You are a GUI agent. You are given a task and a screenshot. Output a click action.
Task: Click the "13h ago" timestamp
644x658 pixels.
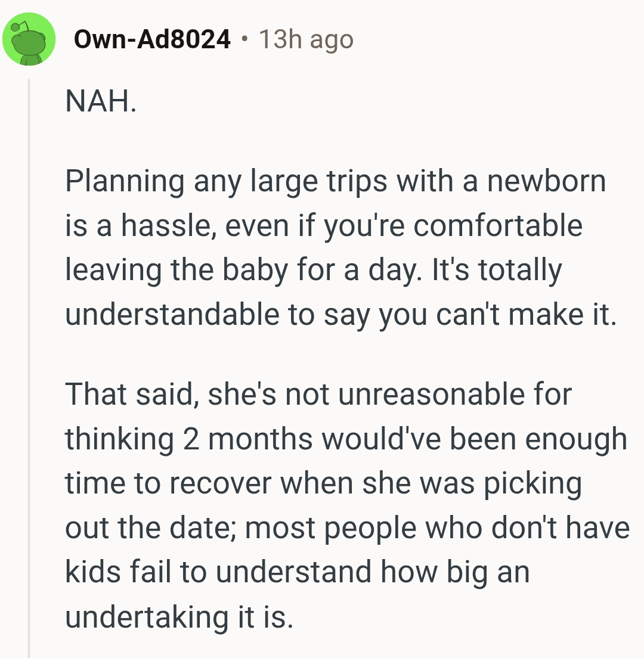306,40
